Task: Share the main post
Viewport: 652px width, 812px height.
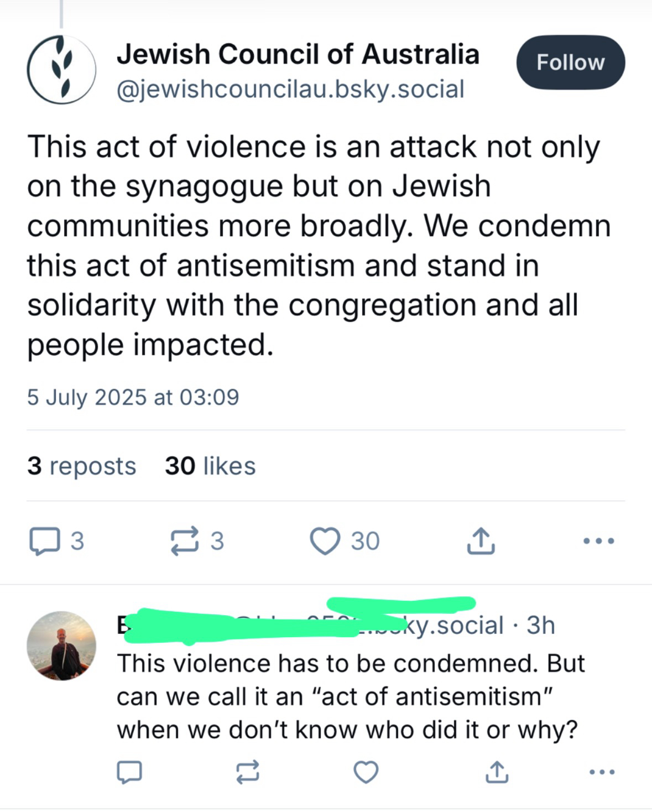Action: [481, 541]
